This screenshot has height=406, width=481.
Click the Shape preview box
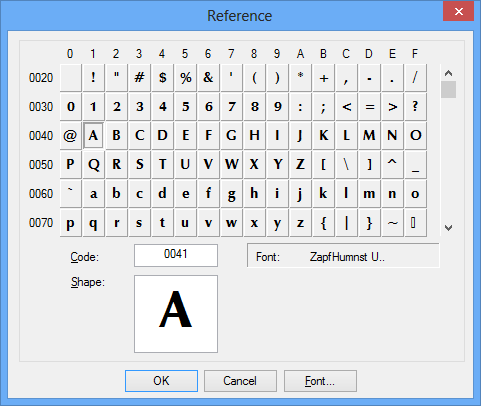click(x=176, y=314)
